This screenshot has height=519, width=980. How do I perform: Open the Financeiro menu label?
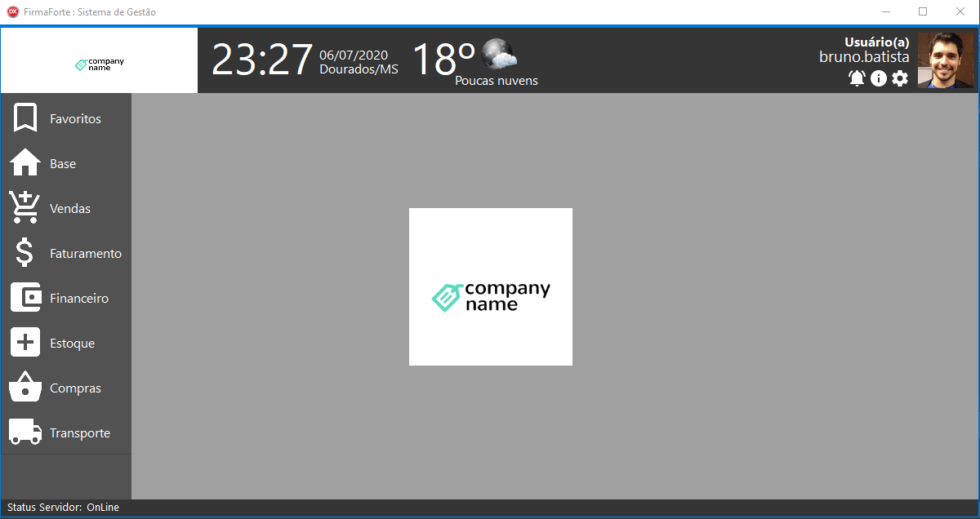(x=79, y=299)
